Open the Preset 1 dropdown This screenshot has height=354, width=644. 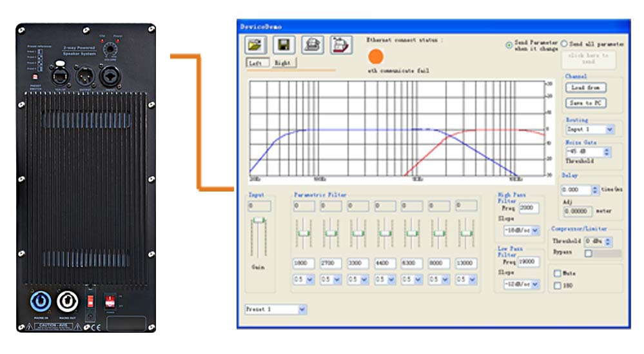tap(302, 310)
